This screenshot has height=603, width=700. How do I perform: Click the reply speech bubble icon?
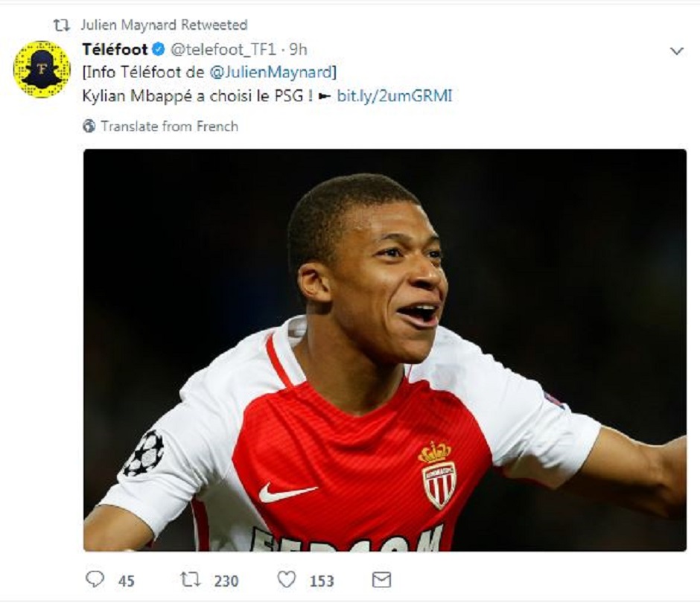[x=95, y=579]
